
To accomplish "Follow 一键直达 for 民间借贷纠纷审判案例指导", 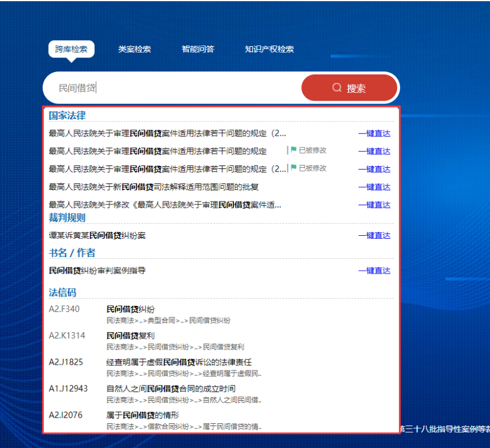I will pos(374,271).
